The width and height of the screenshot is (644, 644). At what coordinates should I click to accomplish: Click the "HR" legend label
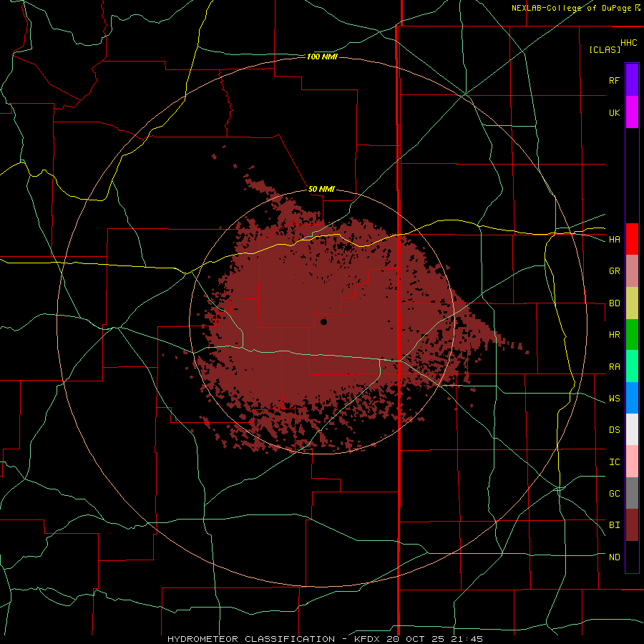[x=614, y=335]
